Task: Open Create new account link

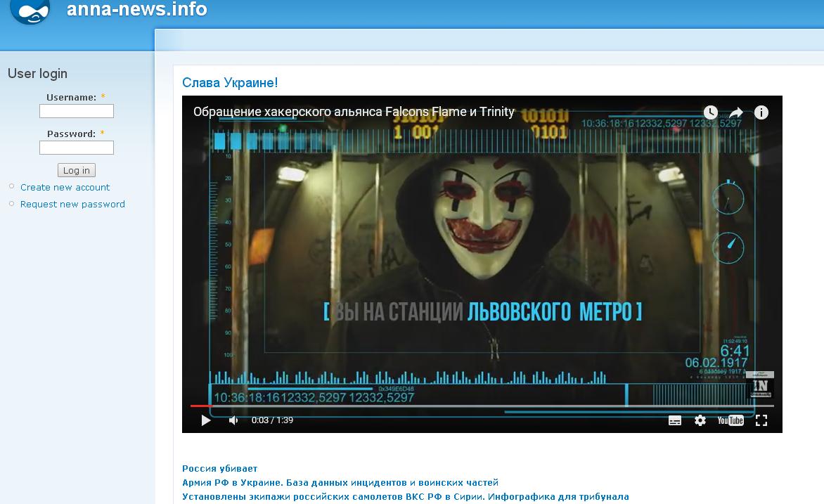Action: point(65,187)
